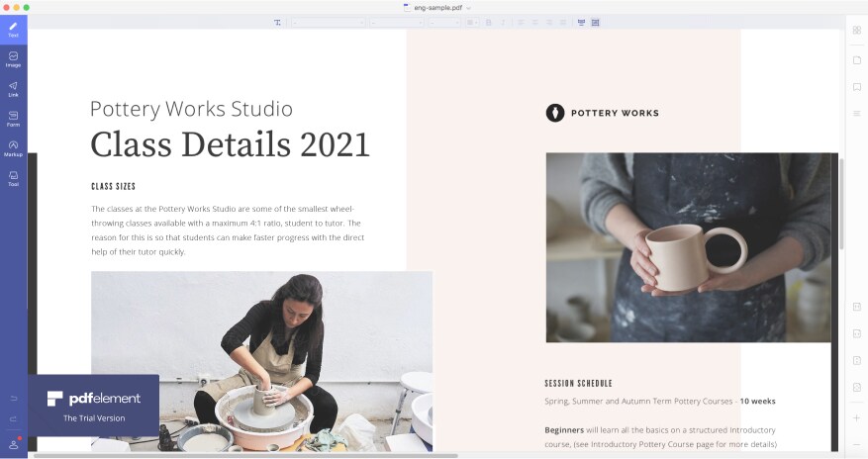Click the zoom in plus button
The image size is (868, 459).
(x=857, y=418)
